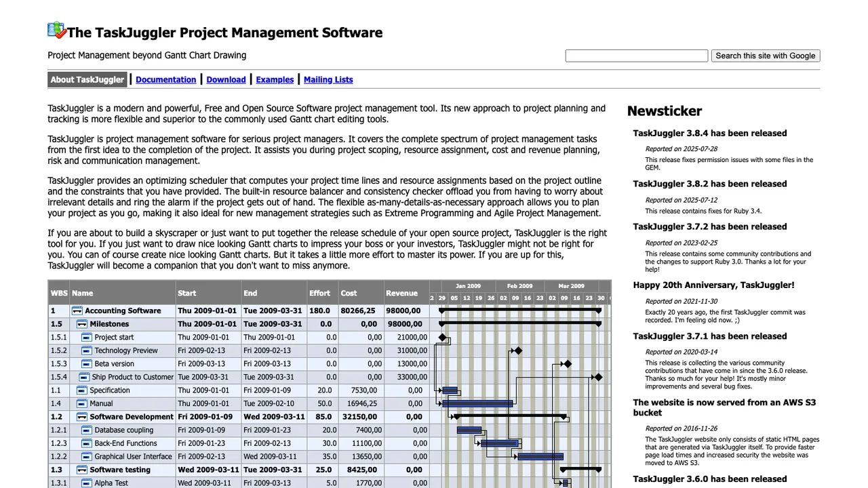Click the Happy 20th Anniversary, TaskJuggler! headline
Viewport: 868px width, 488px height.
713,285
